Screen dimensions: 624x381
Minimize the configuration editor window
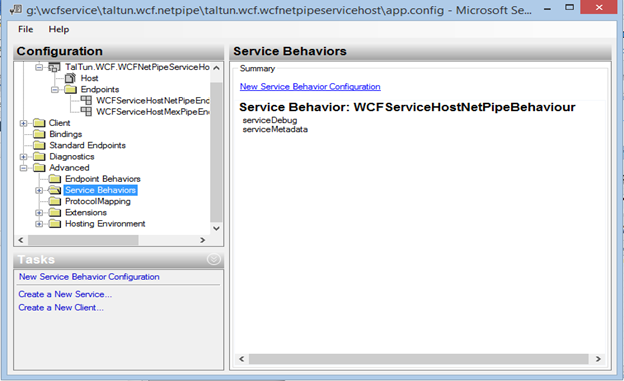pos(548,8)
